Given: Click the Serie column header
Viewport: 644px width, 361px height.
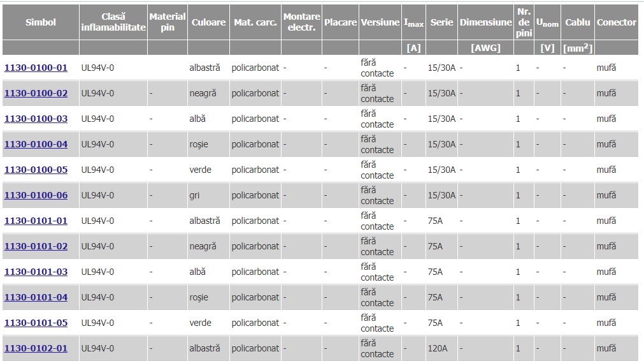Looking at the screenshot, I should click(441, 22).
